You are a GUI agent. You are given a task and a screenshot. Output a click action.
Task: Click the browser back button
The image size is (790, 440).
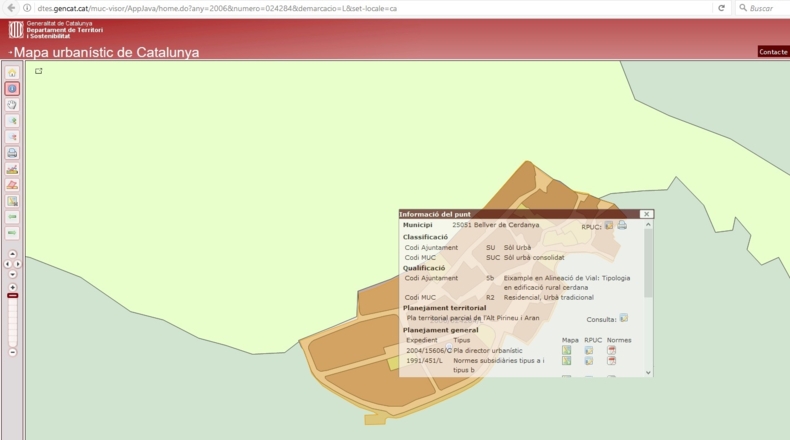[11, 8]
